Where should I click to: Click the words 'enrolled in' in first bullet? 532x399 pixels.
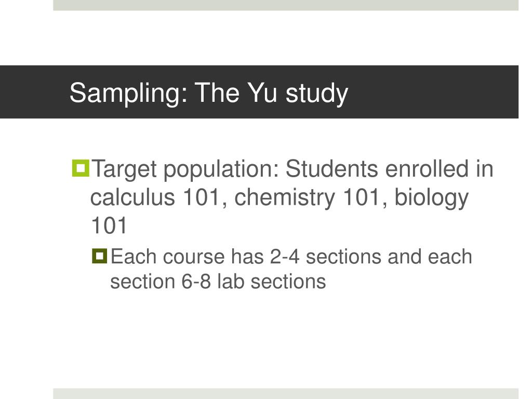click(439, 169)
